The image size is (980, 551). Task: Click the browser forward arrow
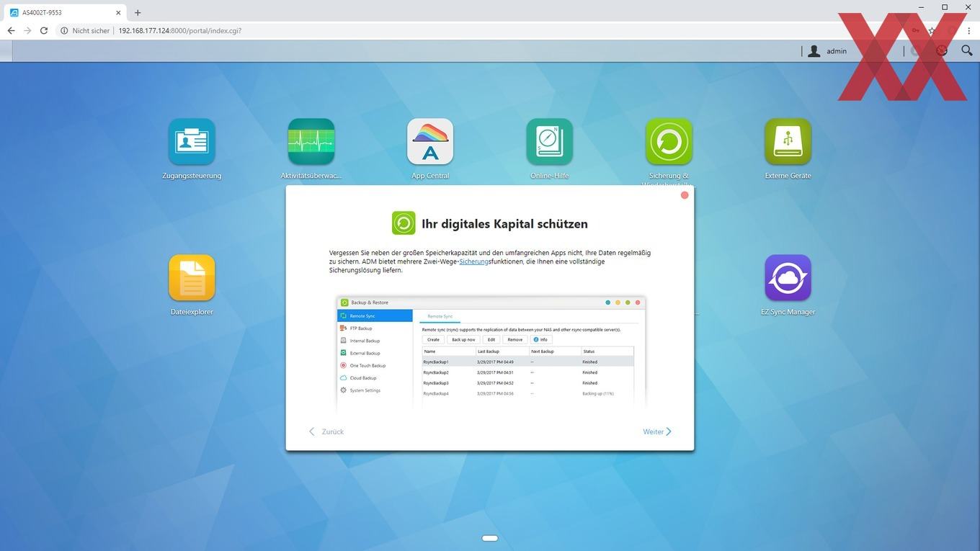27,31
